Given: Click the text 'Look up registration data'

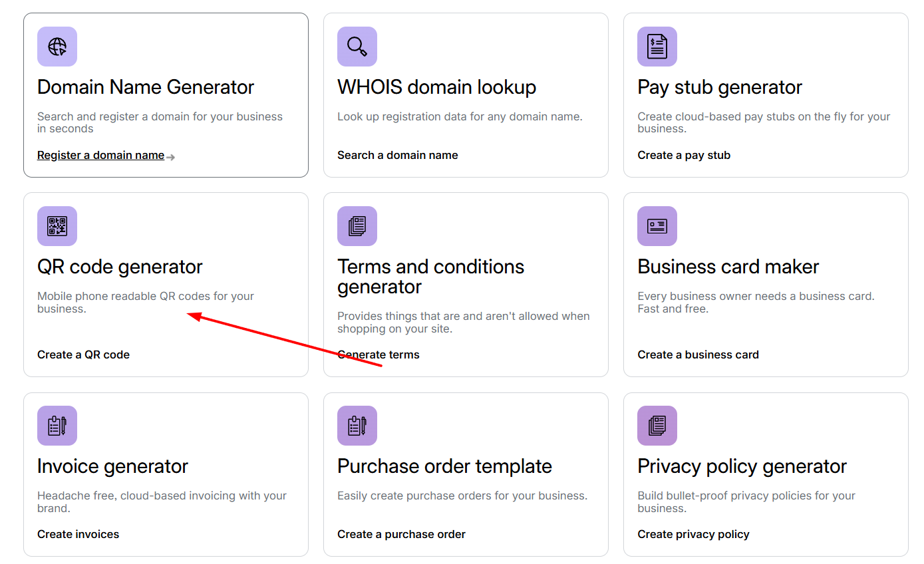Looking at the screenshot, I should point(460,116).
